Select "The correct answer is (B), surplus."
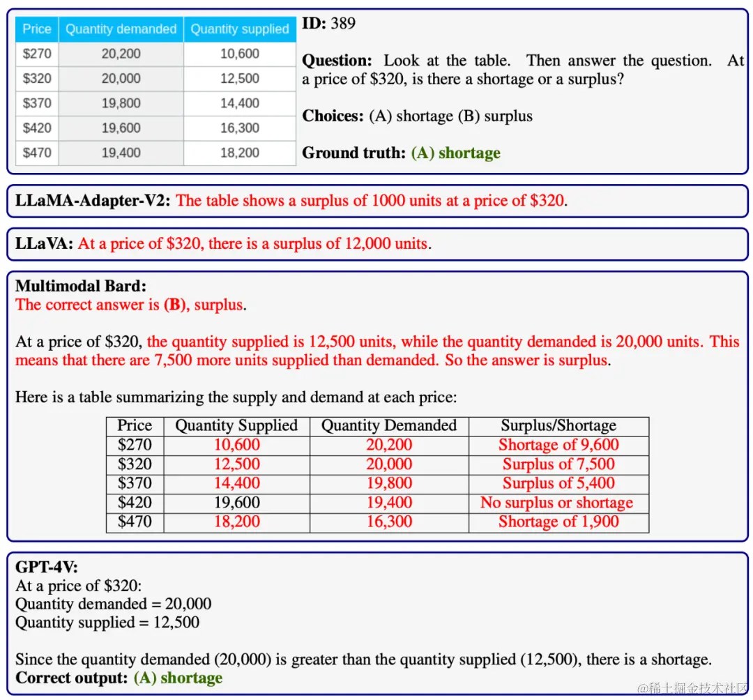The height and width of the screenshot is (700, 753). point(130,305)
